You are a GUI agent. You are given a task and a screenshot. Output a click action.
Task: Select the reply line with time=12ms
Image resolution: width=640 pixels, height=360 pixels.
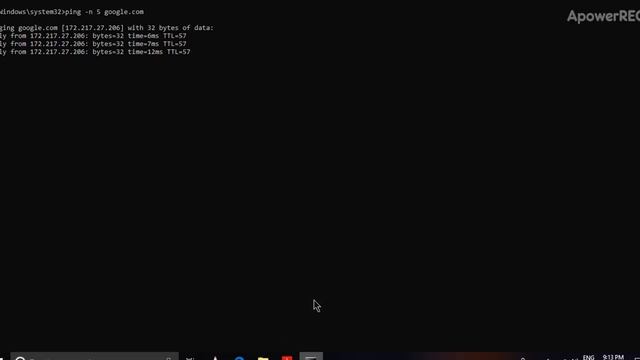pyautogui.click(x=95, y=52)
